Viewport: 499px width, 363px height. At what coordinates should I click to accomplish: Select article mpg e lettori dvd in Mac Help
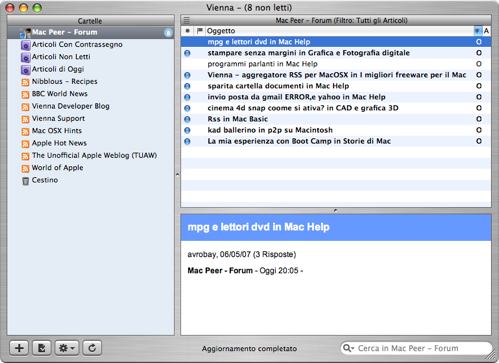[x=336, y=42]
